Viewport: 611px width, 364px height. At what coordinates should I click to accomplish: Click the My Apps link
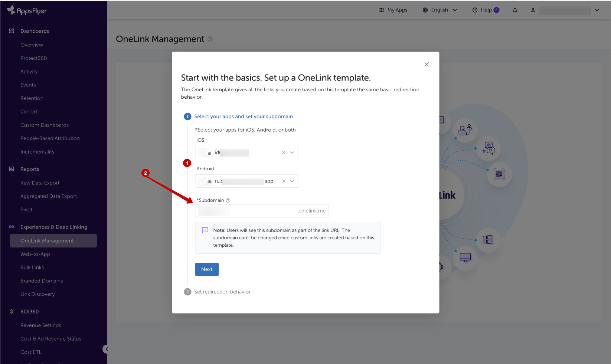coord(397,10)
